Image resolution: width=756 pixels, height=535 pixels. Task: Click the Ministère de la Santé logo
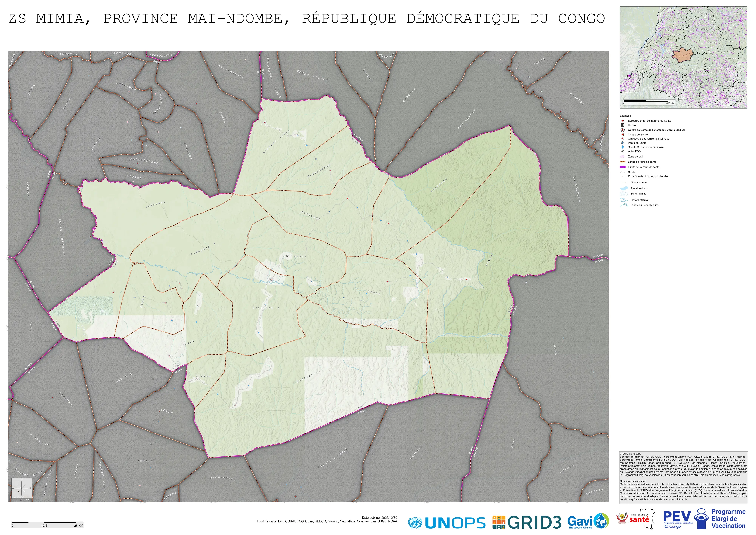[x=635, y=519]
